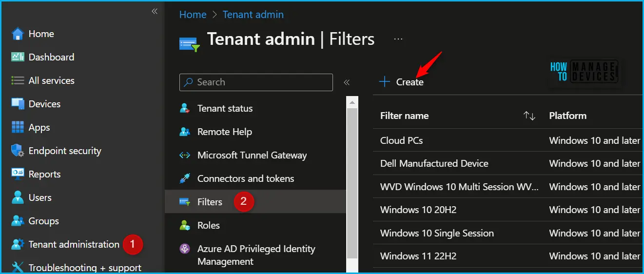The width and height of the screenshot is (644, 274).
Task: Click the Tenant admin breadcrumb link
Action: point(253,15)
